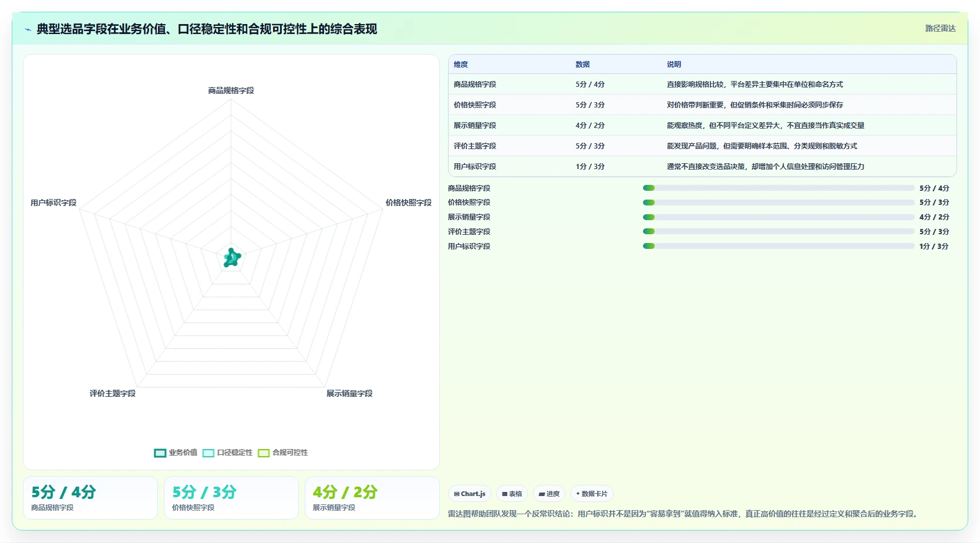
Task: Click the 评价主题字段 progress bar
Action: (x=779, y=231)
